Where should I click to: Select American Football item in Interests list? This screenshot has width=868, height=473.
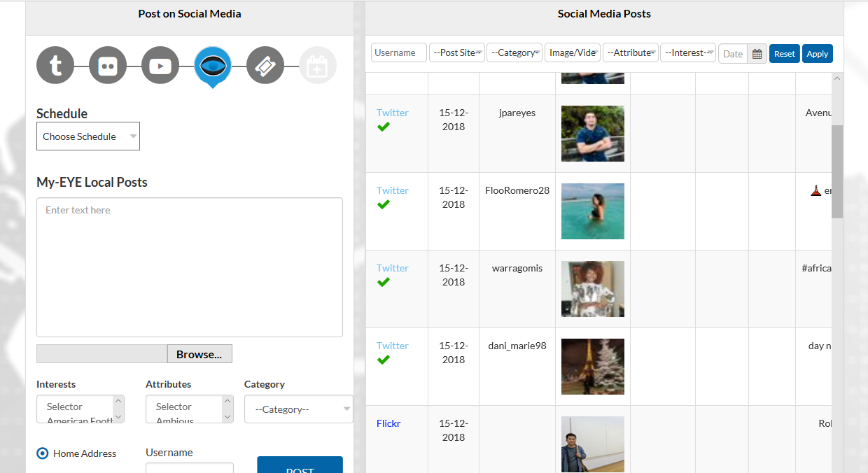(79, 421)
